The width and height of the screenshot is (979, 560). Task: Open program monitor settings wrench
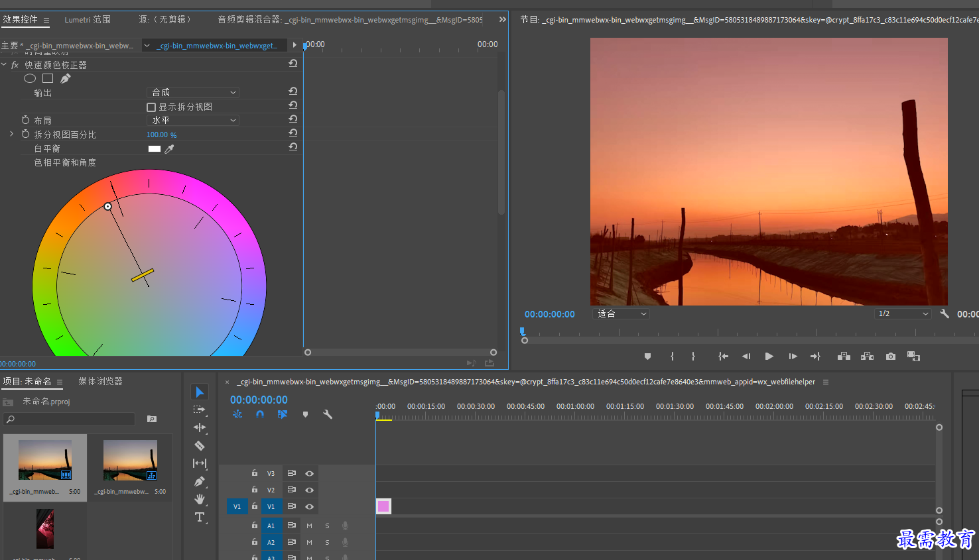[945, 313]
